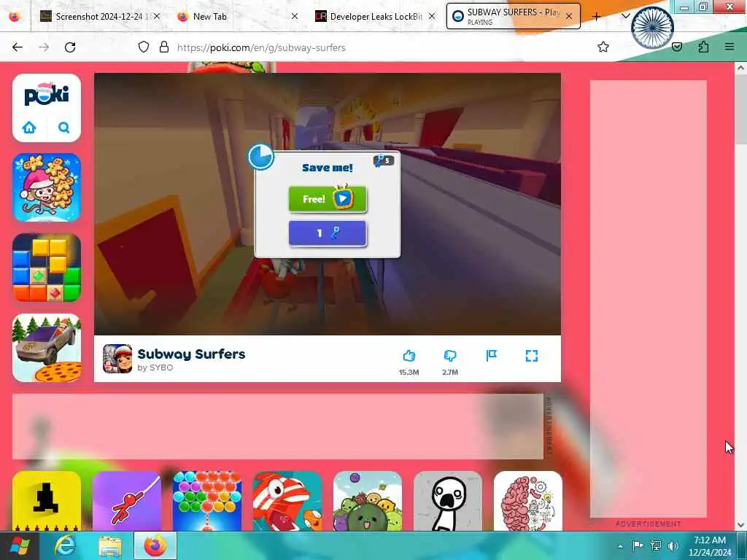
Task: Open the screaming stick figure game thumbnail
Action: tap(448, 501)
